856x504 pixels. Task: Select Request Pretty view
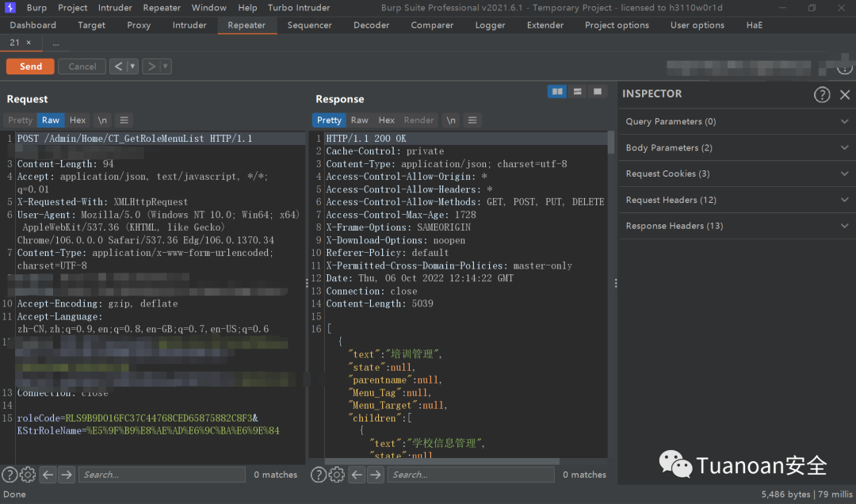(20, 120)
